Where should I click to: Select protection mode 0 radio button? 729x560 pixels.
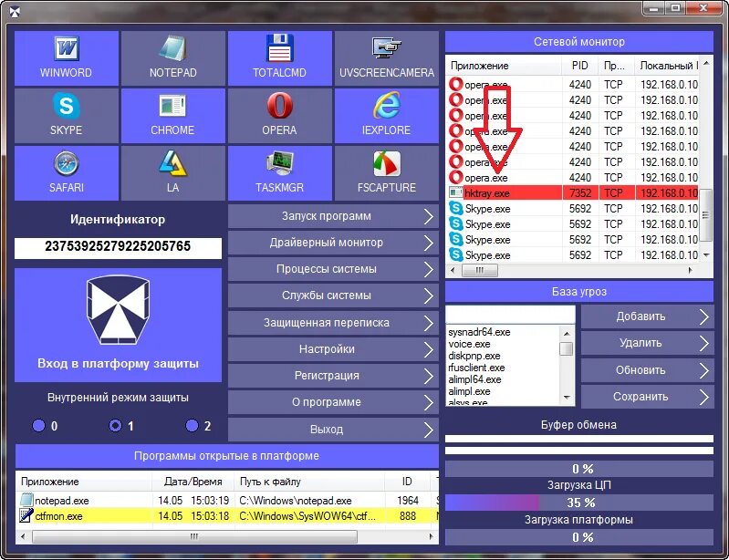pyautogui.click(x=38, y=425)
